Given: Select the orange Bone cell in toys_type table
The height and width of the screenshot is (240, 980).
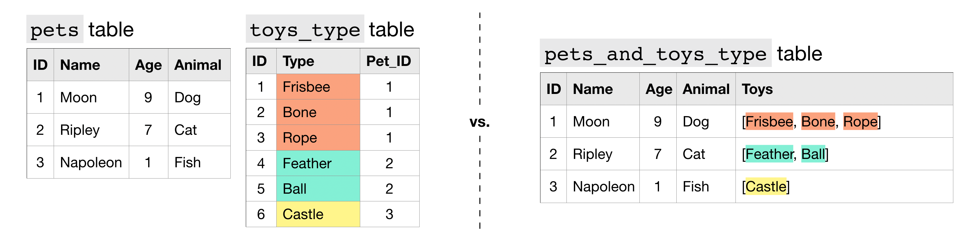Looking at the screenshot, I should [x=318, y=112].
